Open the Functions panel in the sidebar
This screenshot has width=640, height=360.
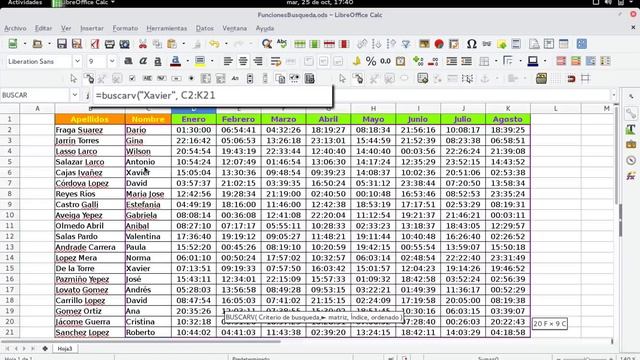point(631,176)
